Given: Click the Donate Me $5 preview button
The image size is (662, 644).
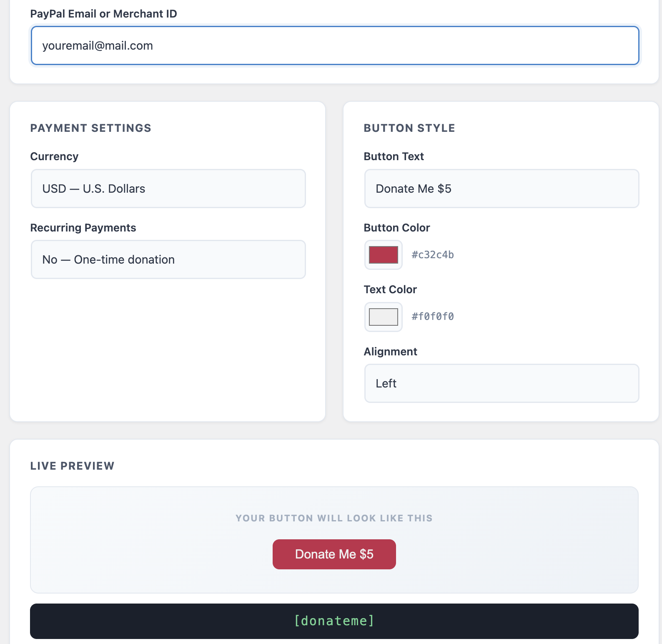Looking at the screenshot, I should click(334, 554).
